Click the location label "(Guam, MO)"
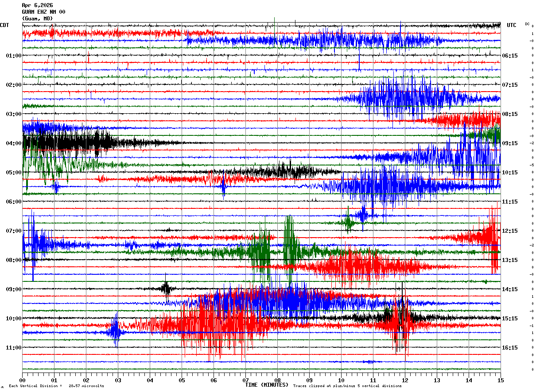 coord(37,19)
